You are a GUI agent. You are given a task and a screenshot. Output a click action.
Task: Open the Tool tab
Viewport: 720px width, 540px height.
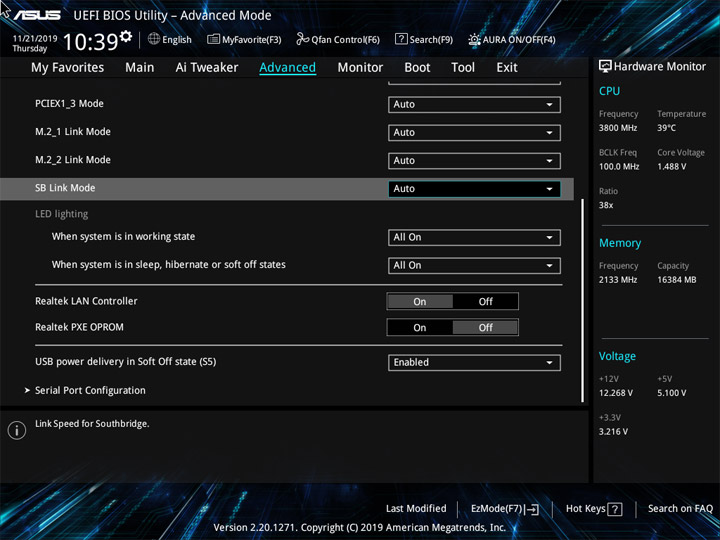463,68
